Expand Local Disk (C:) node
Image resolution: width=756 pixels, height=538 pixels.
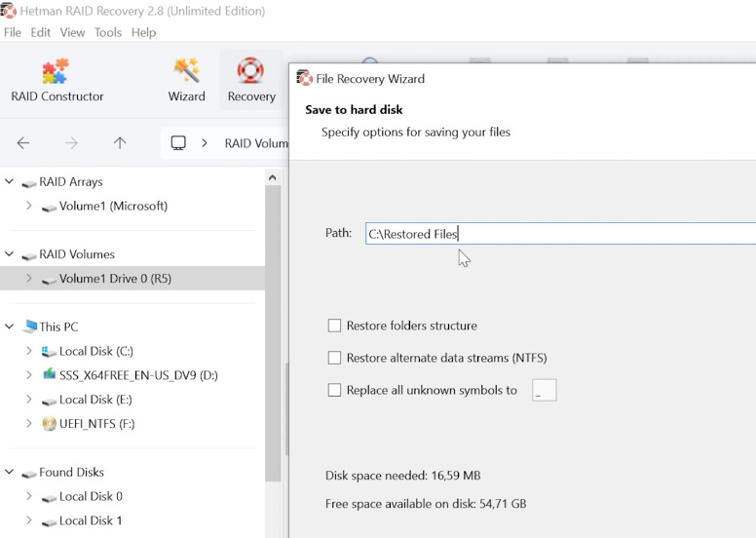[x=29, y=351]
